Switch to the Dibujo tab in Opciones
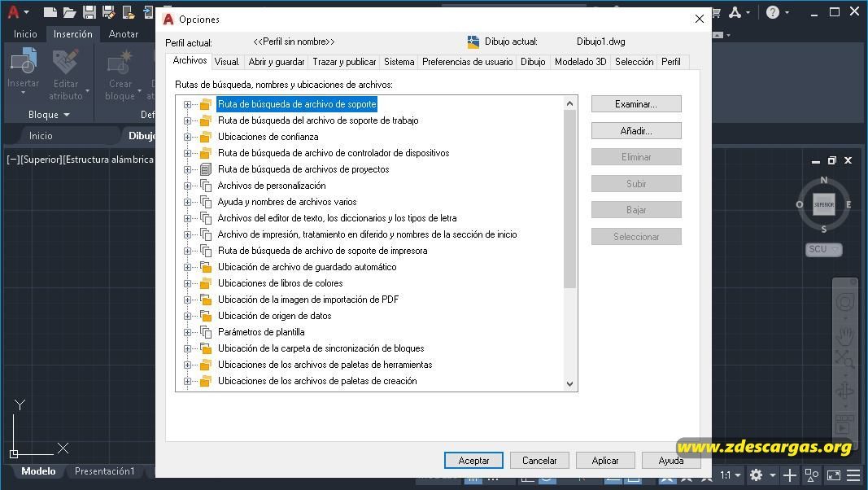The image size is (868, 490). pos(533,62)
